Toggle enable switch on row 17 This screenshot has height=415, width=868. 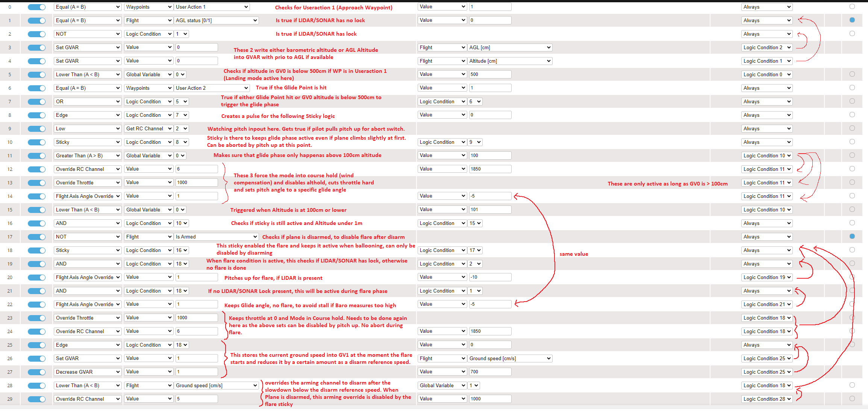pyautogui.click(x=36, y=237)
